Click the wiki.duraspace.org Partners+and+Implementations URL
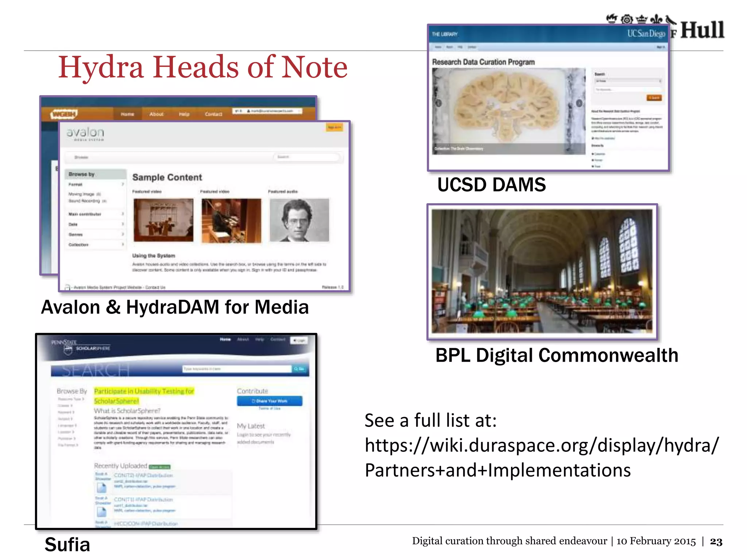 (x=542, y=457)
